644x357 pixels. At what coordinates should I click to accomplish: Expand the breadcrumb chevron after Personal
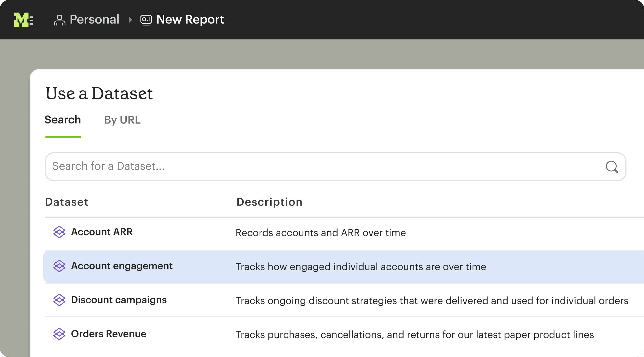pyautogui.click(x=130, y=19)
